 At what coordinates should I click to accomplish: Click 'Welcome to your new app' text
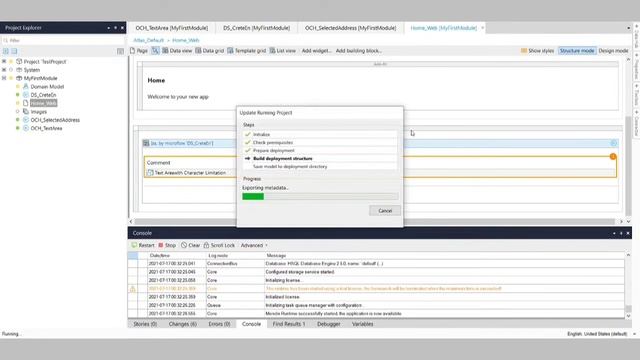click(x=178, y=97)
